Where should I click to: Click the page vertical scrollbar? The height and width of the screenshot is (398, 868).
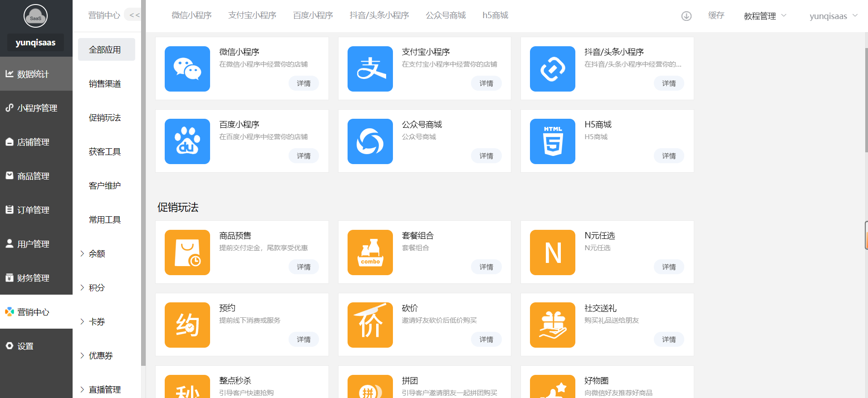(866, 100)
